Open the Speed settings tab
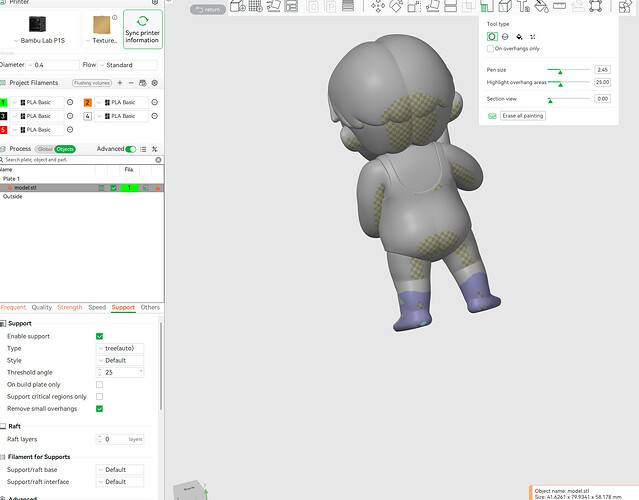 click(x=97, y=307)
